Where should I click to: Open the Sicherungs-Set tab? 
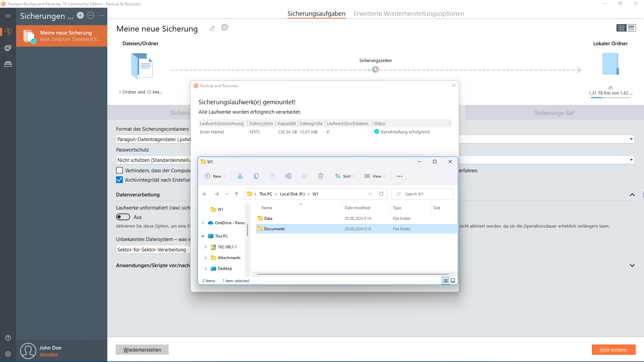(554, 113)
